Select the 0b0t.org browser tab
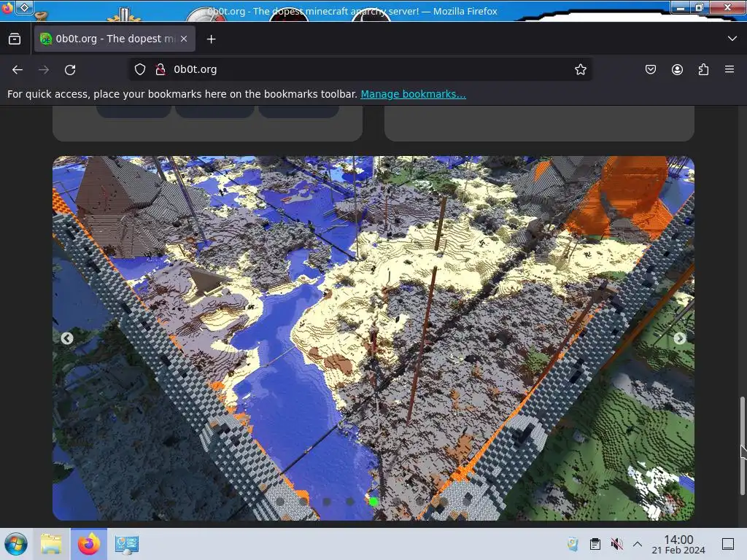The image size is (747, 560). 115,39
